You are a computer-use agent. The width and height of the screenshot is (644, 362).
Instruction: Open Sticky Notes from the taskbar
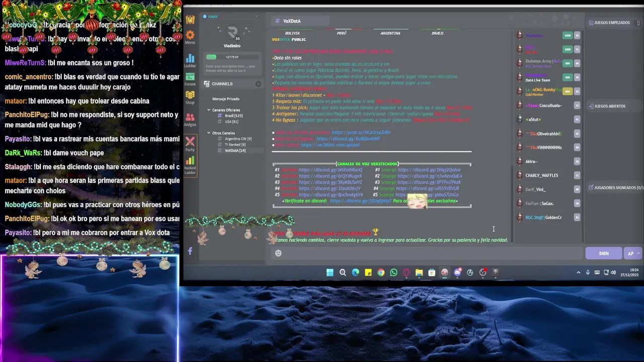tap(368, 273)
